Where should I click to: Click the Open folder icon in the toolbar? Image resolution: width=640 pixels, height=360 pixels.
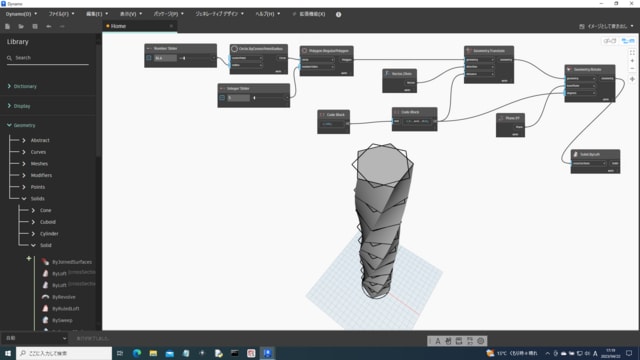tap(21, 26)
